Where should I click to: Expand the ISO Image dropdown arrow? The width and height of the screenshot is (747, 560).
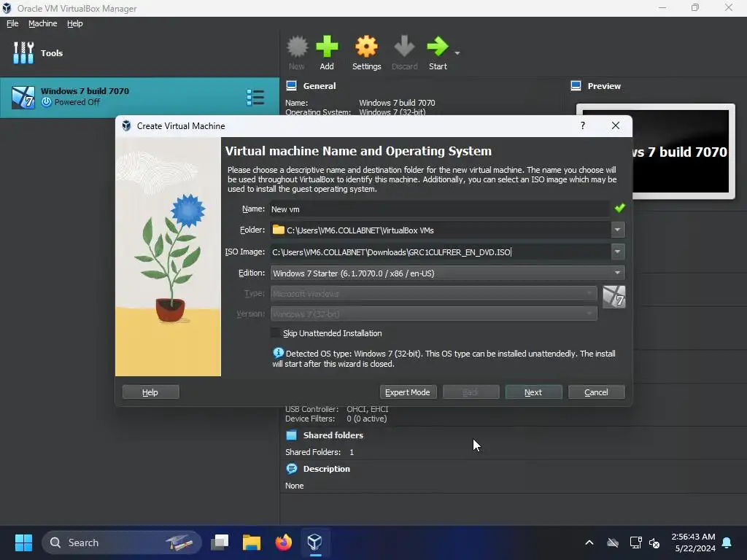617,252
